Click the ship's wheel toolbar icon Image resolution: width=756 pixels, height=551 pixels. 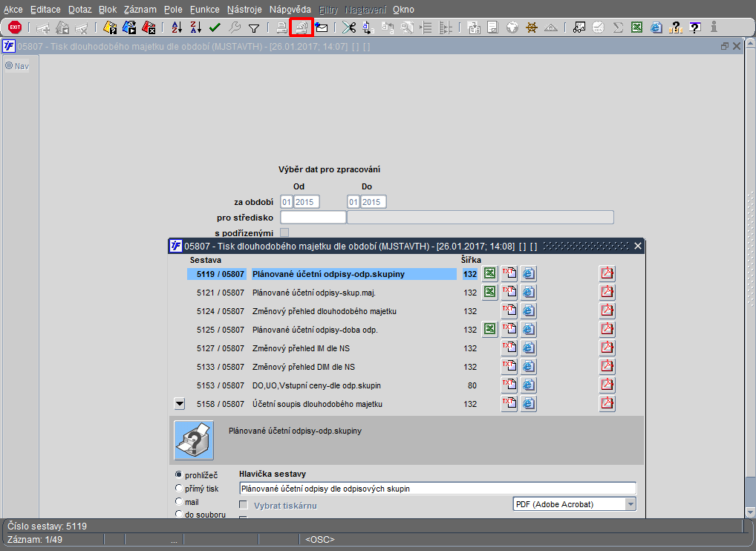click(531, 27)
